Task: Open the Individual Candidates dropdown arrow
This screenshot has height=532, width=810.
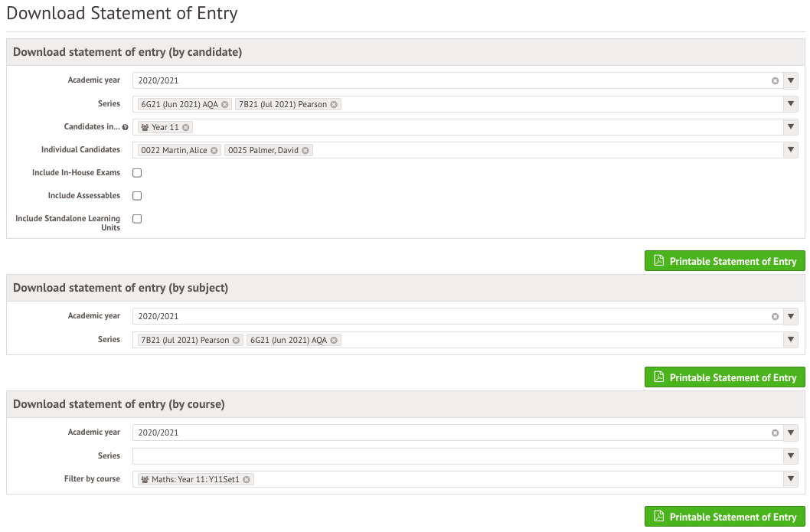Action: point(790,150)
